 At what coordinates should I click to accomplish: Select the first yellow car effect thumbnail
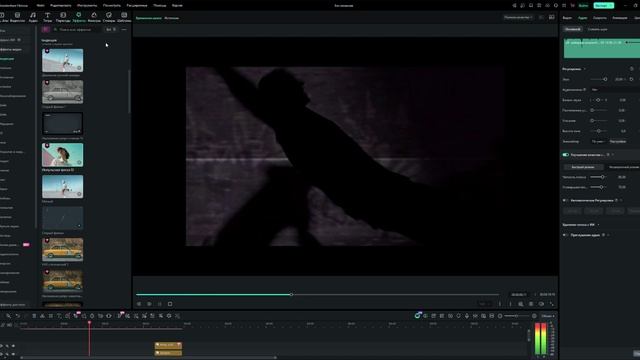pyautogui.click(x=62, y=249)
